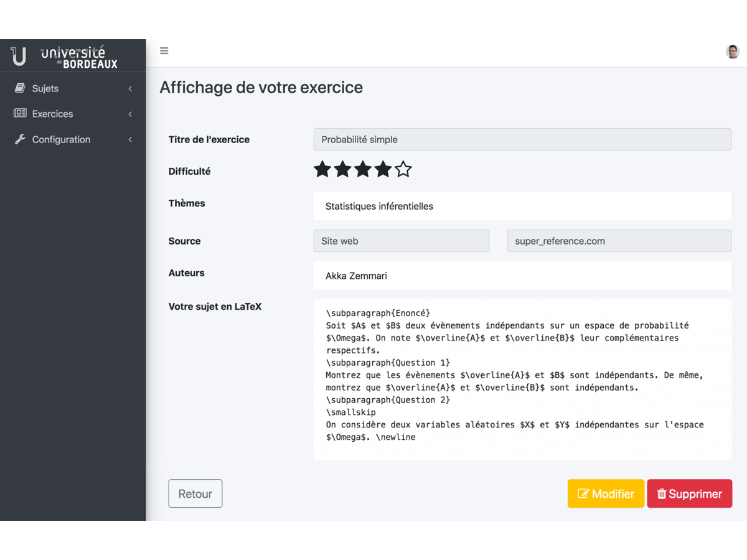Viewport: 747px width, 560px height.
Task: Click the first difficulty star
Action: point(322,169)
